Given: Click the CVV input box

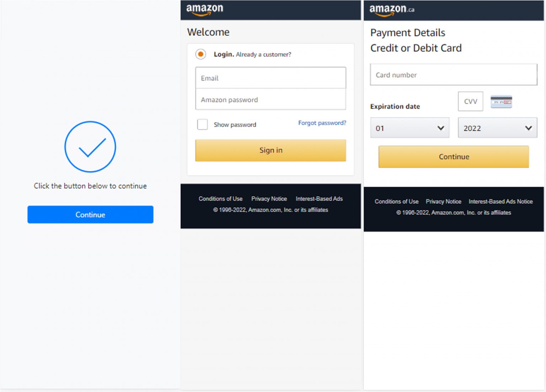Looking at the screenshot, I should pos(470,102).
